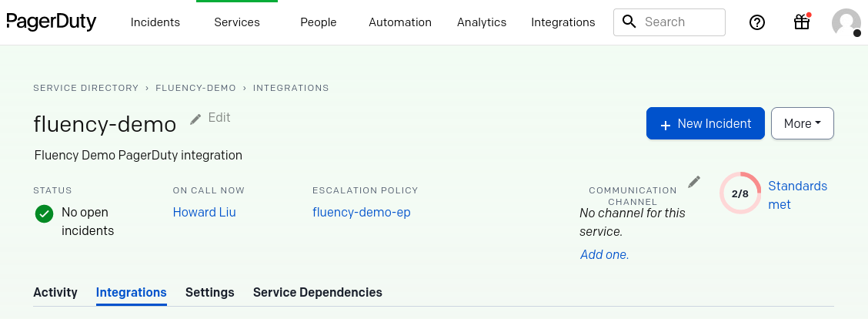Open the Automation navigation menu
Image resolution: width=868 pixels, height=319 pixels.
pos(400,22)
